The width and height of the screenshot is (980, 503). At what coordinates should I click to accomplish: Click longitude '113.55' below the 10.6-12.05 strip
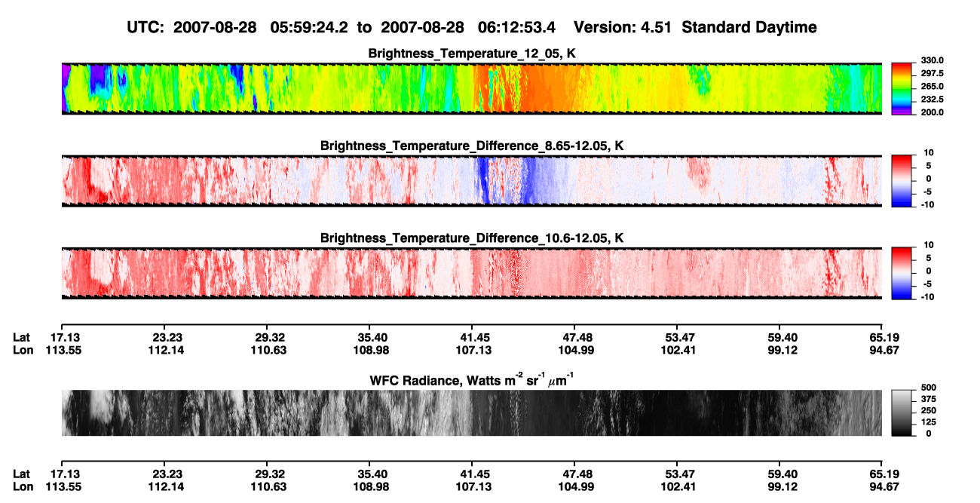[62, 350]
